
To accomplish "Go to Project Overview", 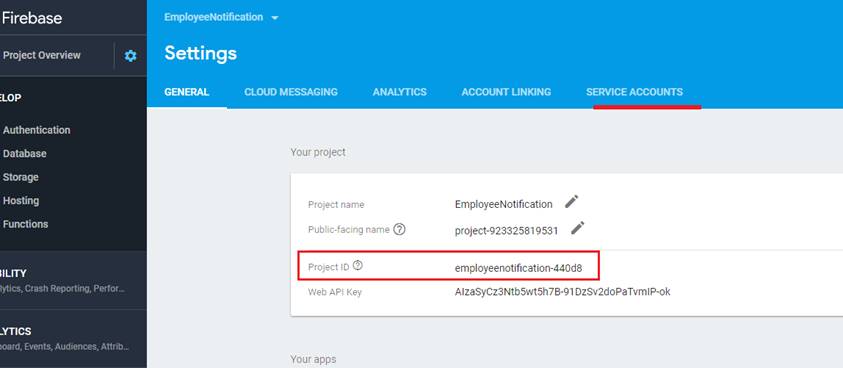I will (42, 55).
